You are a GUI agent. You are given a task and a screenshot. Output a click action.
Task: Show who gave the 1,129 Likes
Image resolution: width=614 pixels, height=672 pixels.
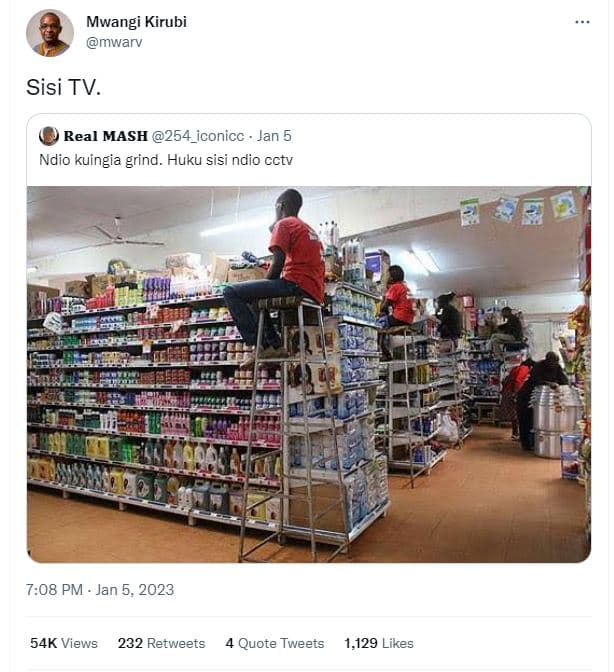(x=379, y=643)
